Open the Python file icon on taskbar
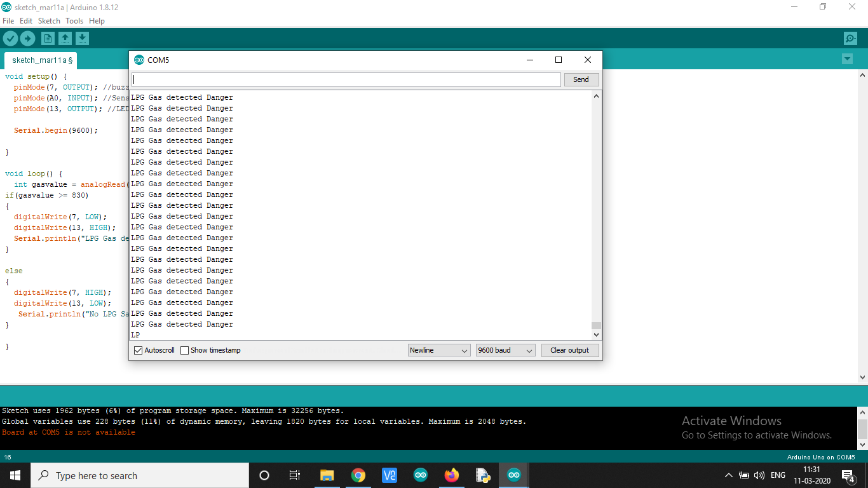This screenshot has height=488, width=868. point(483,475)
